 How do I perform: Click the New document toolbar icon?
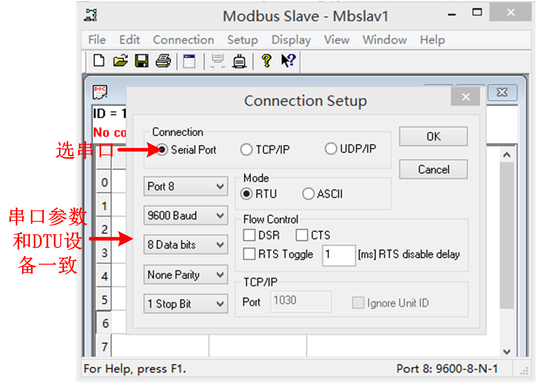(x=99, y=61)
